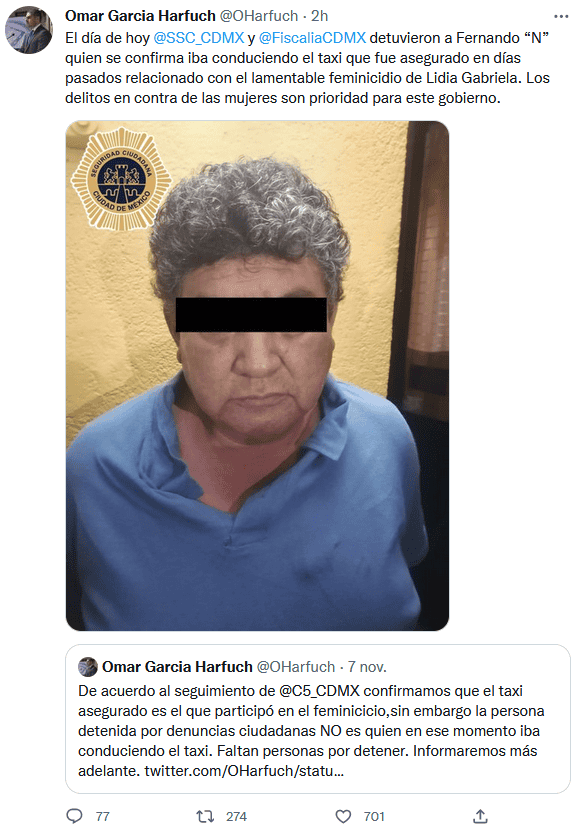This screenshot has height=830, width=587.
Task: Open the 2h timestamp link
Action: (319, 16)
